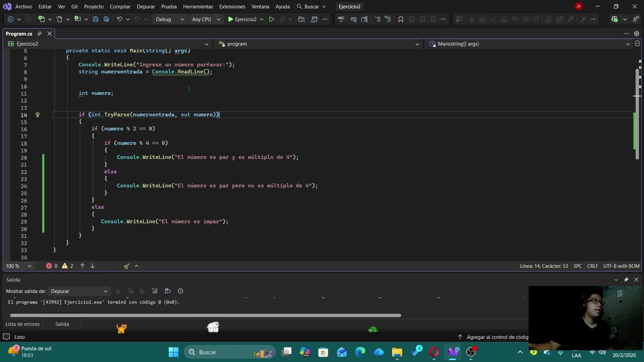
Task: Click the lightbulb quick actions on line 14
Action: [37, 115]
